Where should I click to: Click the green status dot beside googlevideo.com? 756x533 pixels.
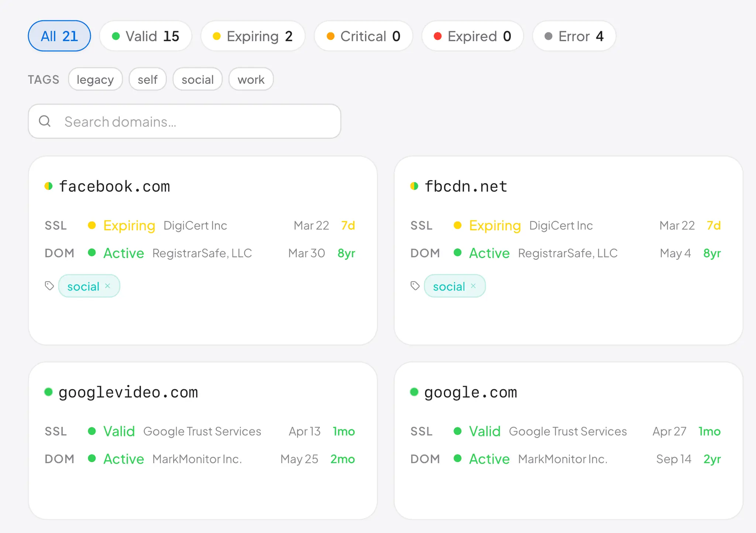(48, 392)
